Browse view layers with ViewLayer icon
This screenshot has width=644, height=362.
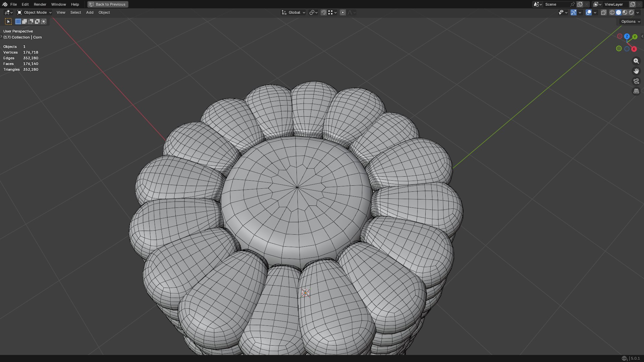(597, 4)
